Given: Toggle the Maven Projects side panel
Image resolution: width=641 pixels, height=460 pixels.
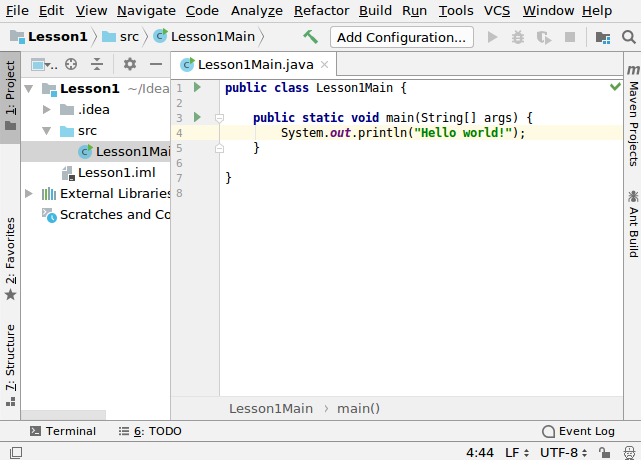Looking at the screenshot, I should coord(632,110).
